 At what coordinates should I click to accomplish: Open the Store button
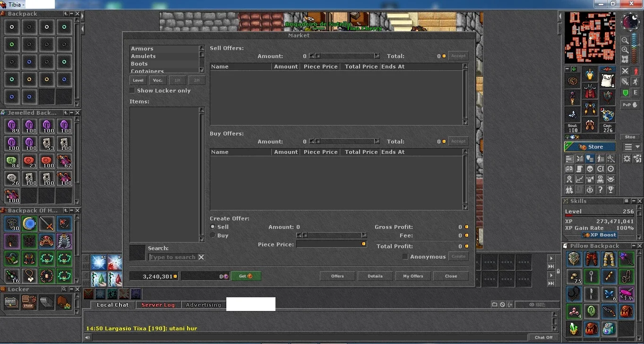pyautogui.click(x=590, y=147)
